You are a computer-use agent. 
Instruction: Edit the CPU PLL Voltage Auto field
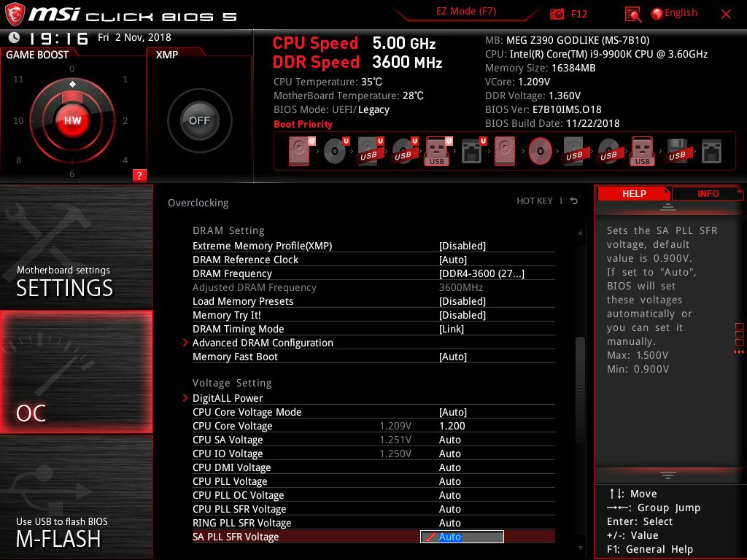pyautogui.click(x=449, y=481)
